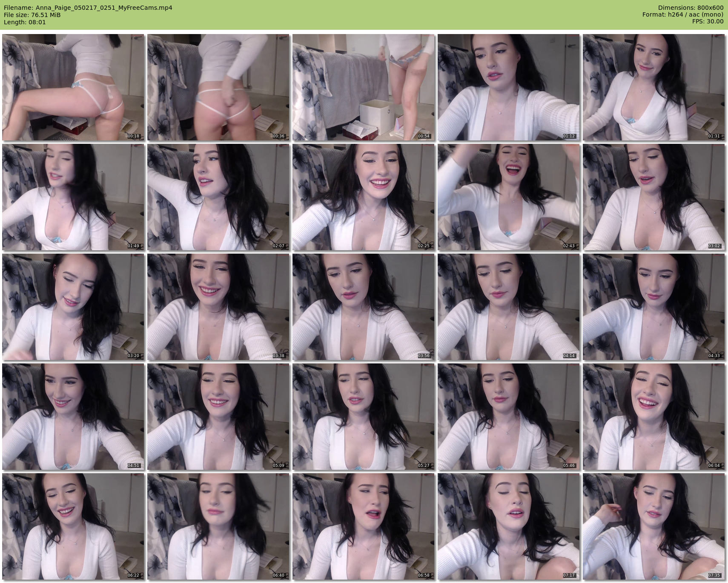Image resolution: width=728 pixels, height=583 pixels.
Task: Open the thumbnail stamped 07:35
Action: (x=654, y=526)
